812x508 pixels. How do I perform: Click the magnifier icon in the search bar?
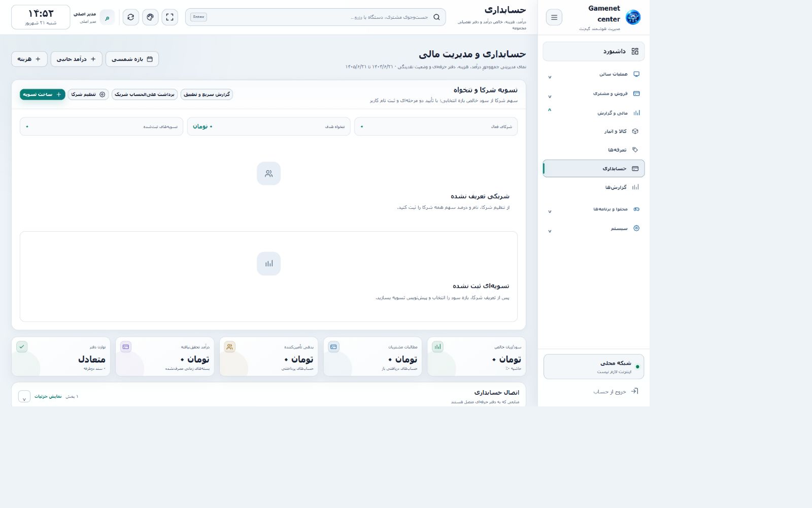pos(436,17)
